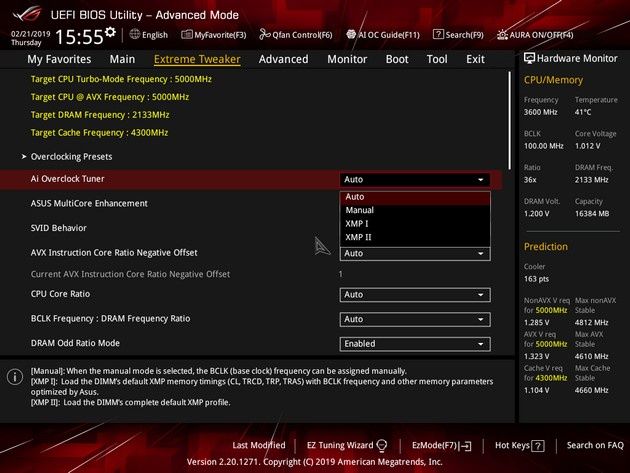Screen dimensions: 630x473
Task: Click the Qfan Control fan icon
Action: [264, 35]
